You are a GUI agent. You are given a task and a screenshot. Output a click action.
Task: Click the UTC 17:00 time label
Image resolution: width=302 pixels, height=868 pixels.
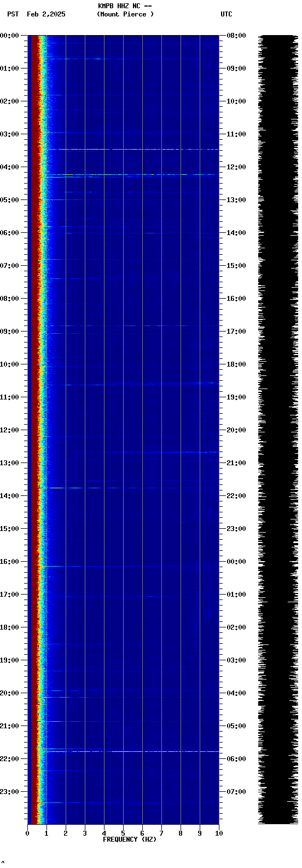coord(236,332)
